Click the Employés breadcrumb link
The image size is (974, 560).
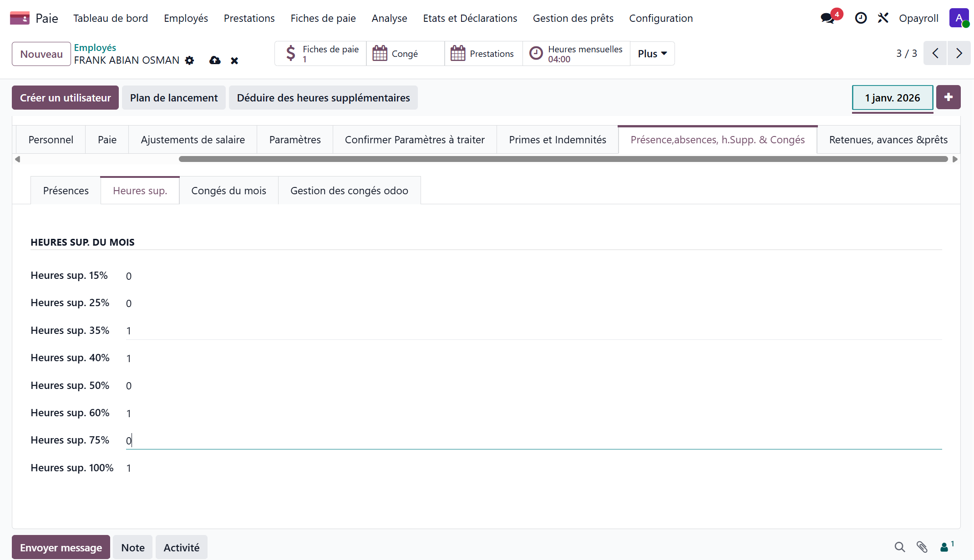tap(95, 47)
